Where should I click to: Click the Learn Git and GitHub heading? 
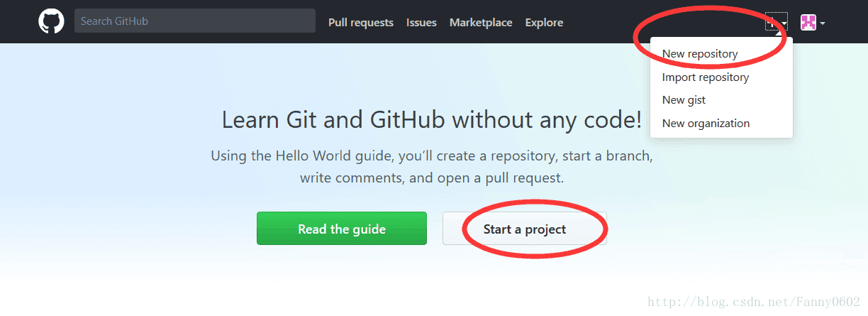coord(431,119)
